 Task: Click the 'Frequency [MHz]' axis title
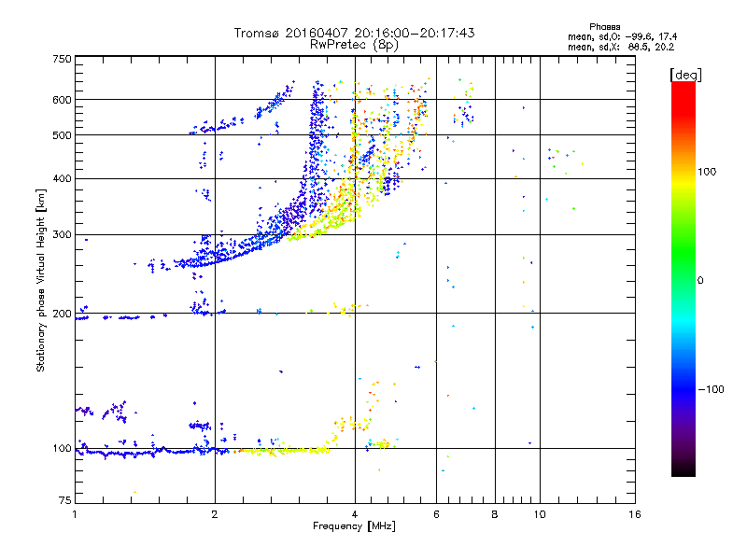(354, 526)
